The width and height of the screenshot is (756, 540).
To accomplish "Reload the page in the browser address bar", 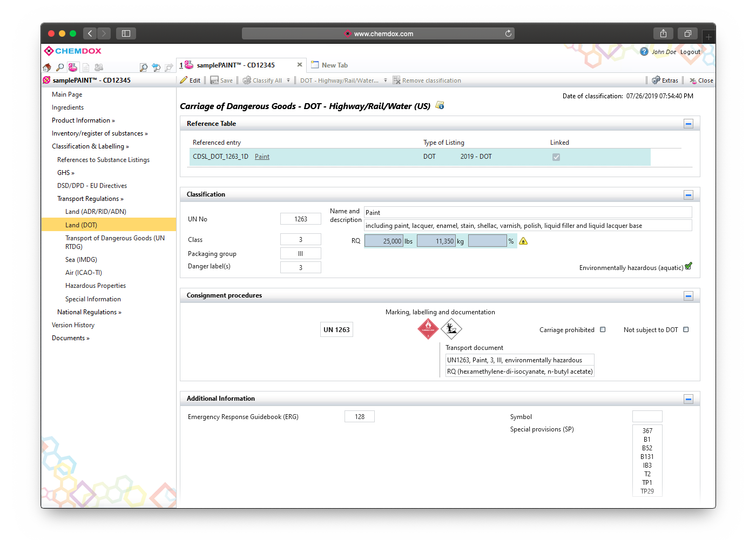I will (x=508, y=33).
